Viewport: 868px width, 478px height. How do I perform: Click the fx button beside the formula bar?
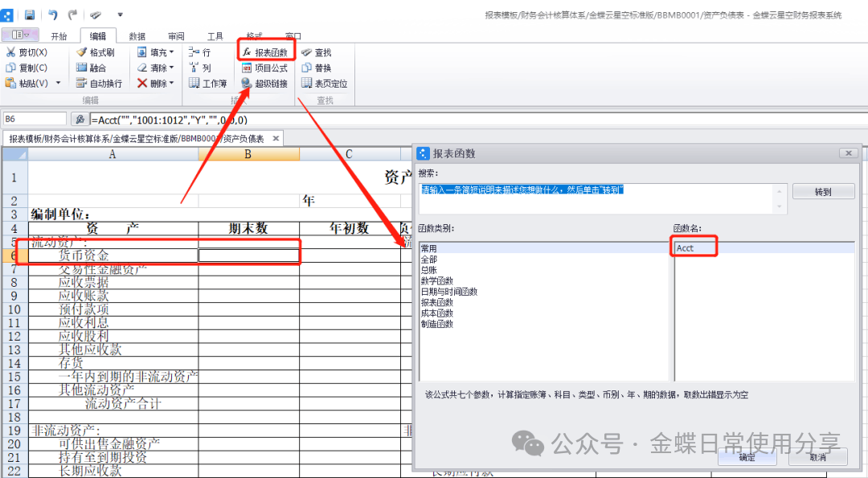point(80,119)
